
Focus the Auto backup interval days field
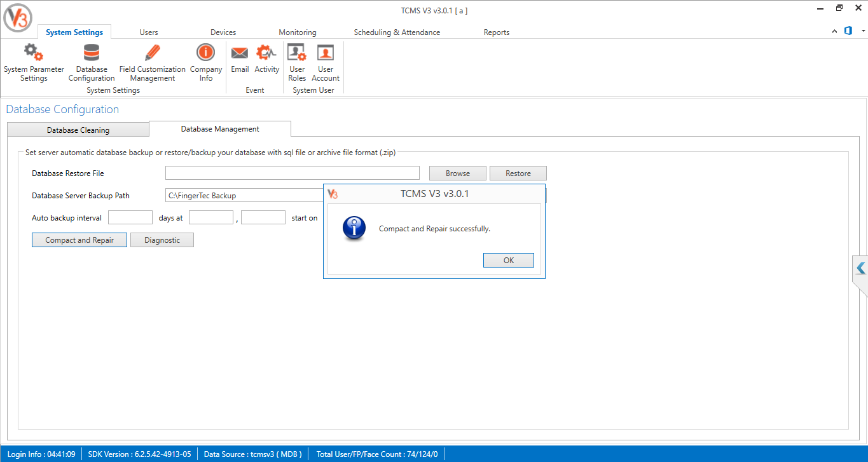pyautogui.click(x=130, y=217)
